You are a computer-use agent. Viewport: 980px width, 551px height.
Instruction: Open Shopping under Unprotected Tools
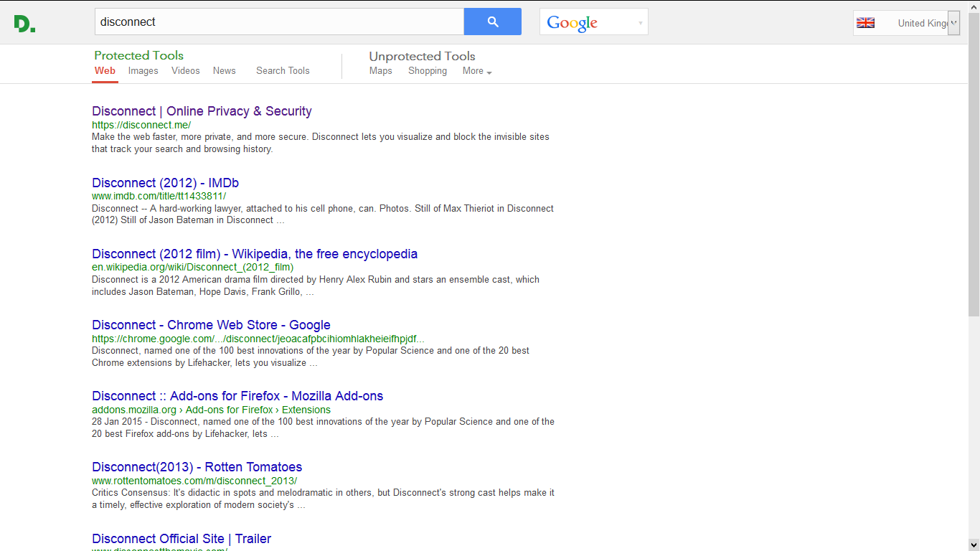point(427,70)
